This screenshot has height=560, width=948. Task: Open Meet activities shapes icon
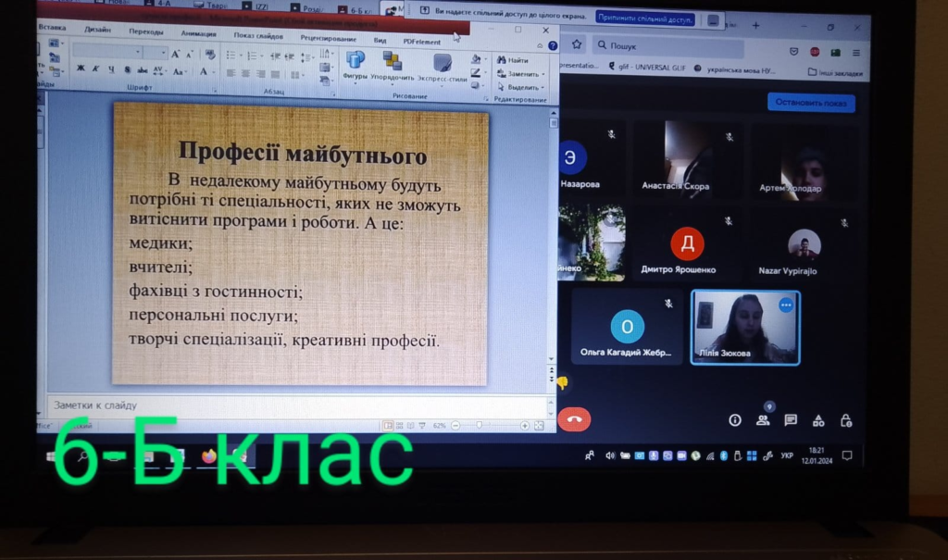(x=818, y=421)
